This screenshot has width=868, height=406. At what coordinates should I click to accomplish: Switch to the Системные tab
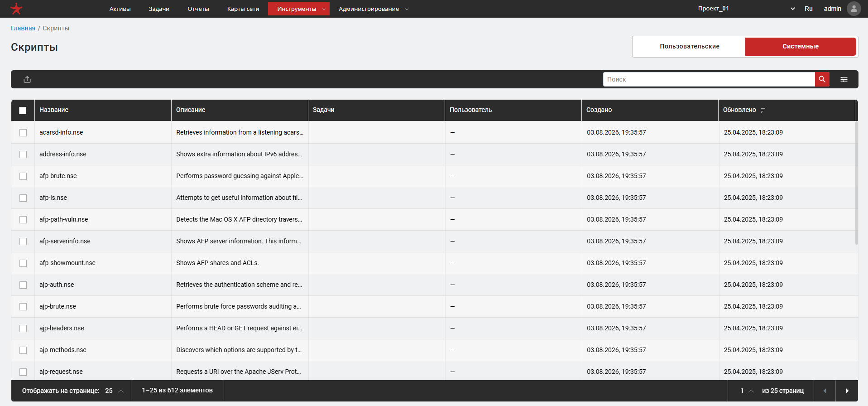801,46
